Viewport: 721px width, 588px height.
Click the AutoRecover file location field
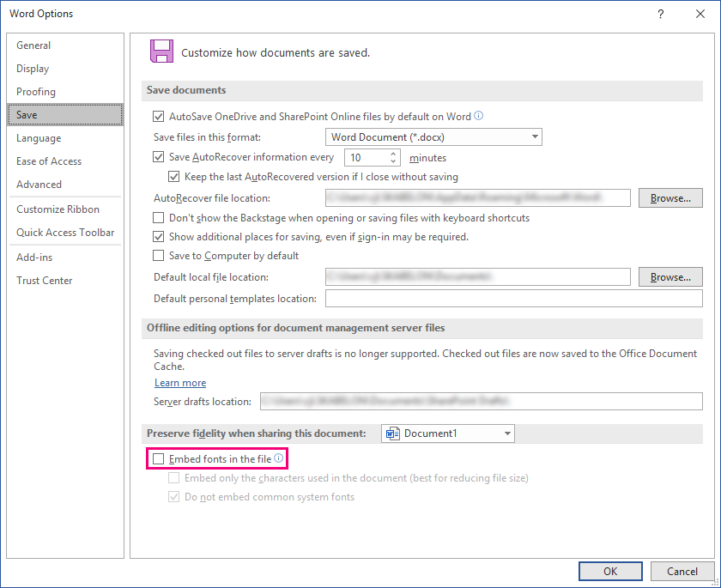click(x=478, y=198)
